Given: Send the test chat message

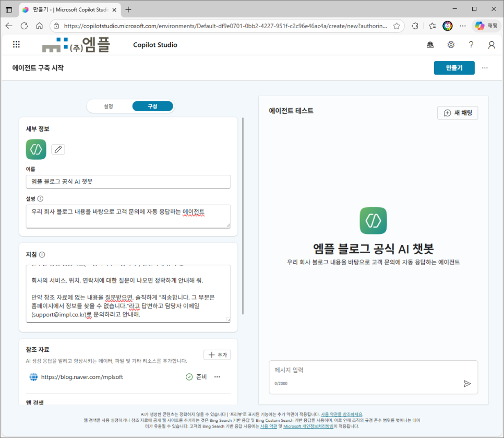Looking at the screenshot, I should pyautogui.click(x=467, y=384).
